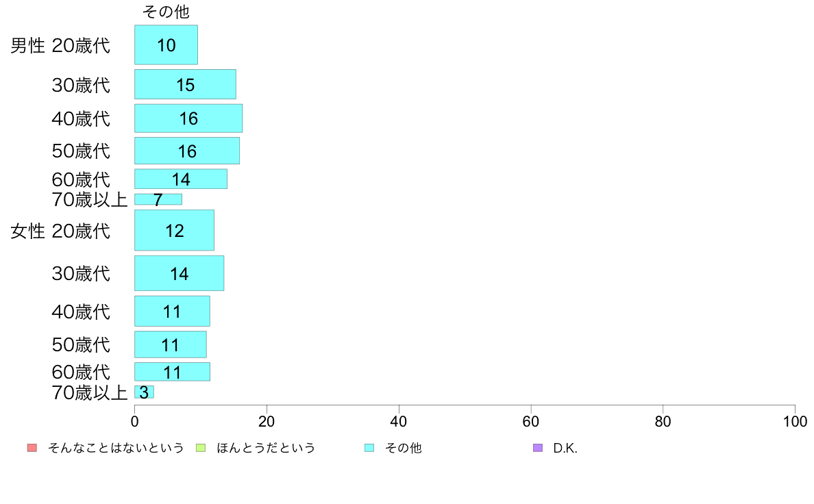Select the 男性 20歳代 bar showing 10
Screen dimensions: 814x504
[x=166, y=45]
